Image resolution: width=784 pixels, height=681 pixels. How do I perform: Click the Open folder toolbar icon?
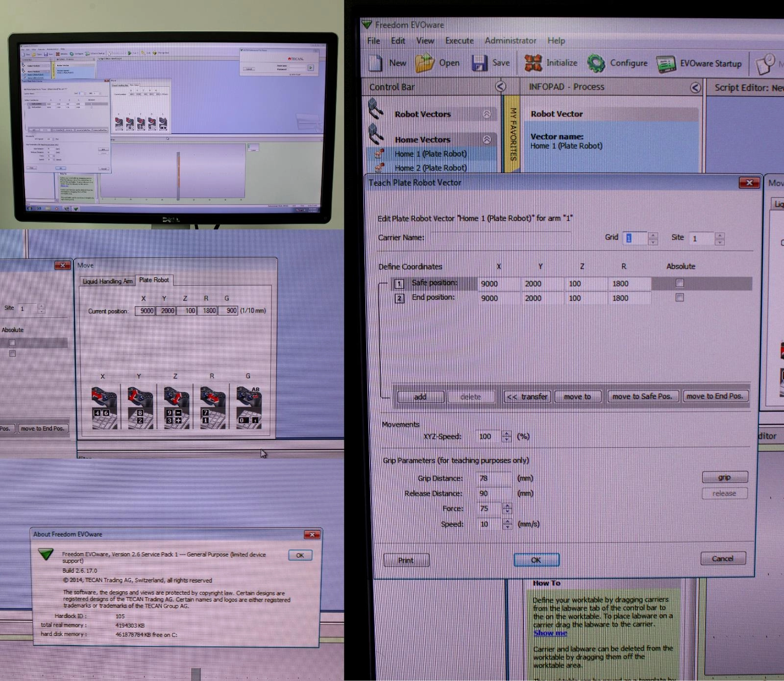pyautogui.click(x=425, y=63)
